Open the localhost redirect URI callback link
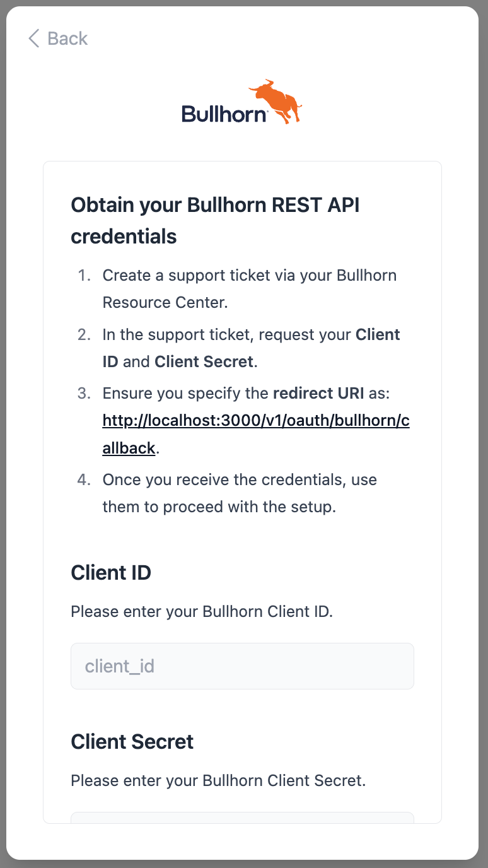Image resolution: width=488 pixels, height=868 pixels. point(256,421)
